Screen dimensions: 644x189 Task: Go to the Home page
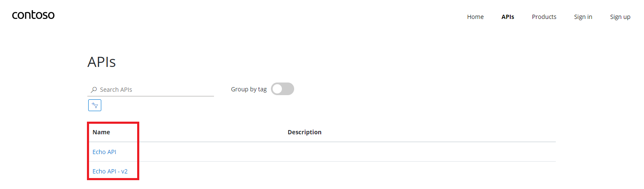[475, 17]
